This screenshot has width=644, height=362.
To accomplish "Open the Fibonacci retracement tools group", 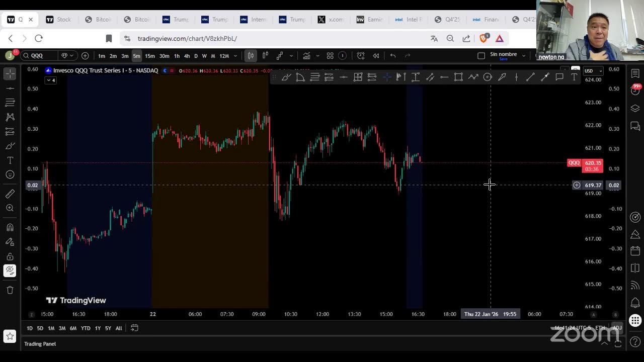I will pos(10,103).
